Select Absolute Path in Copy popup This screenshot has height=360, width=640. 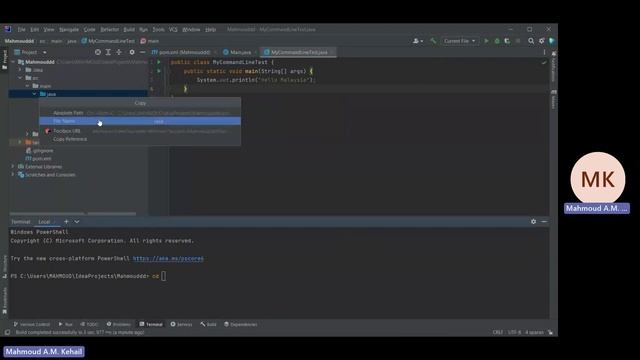click(x=140, y=113)
